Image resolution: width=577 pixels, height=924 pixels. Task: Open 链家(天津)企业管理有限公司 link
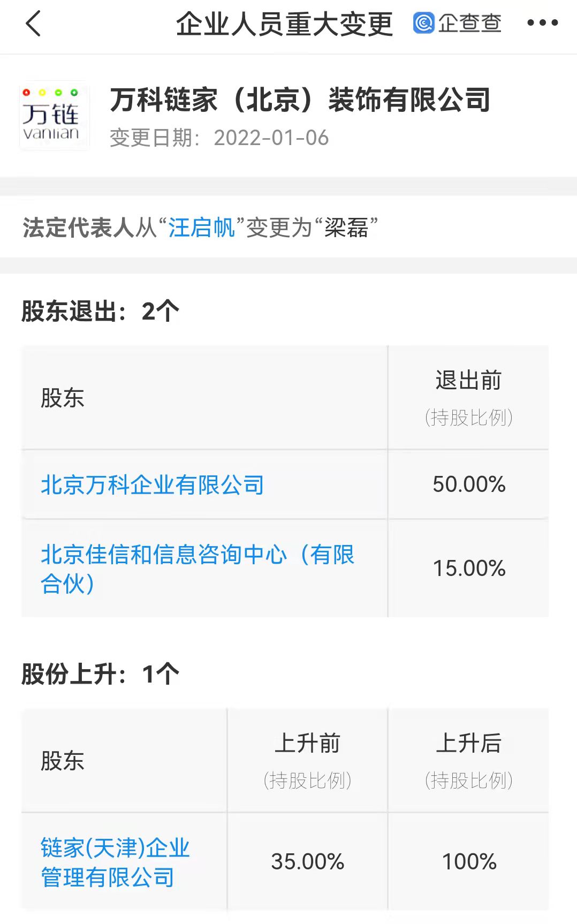115,862
